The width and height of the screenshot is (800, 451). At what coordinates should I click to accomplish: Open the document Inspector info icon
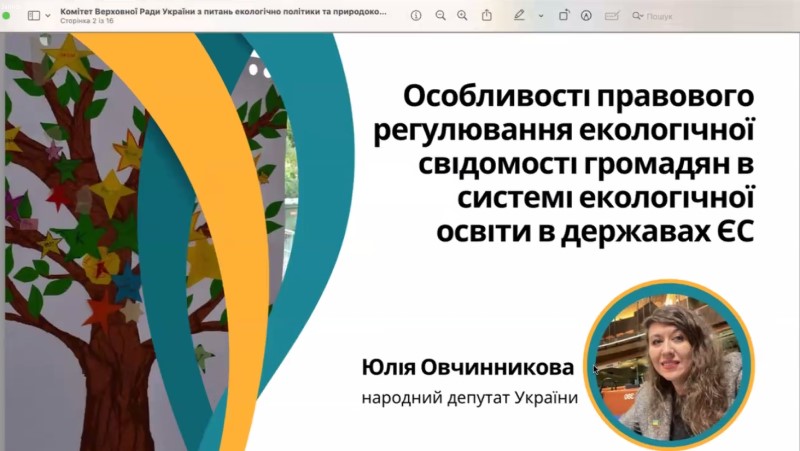point(416,15)
